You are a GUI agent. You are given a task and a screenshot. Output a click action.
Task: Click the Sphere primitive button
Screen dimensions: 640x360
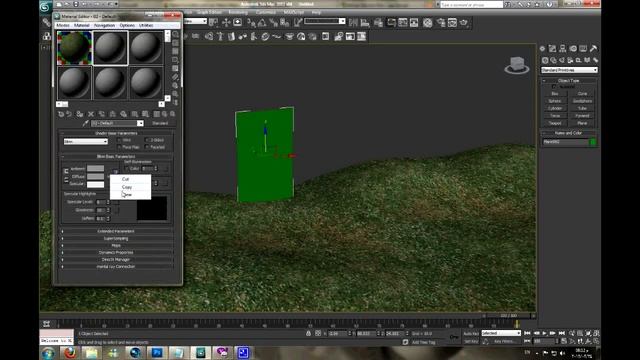tap(555, 101)
